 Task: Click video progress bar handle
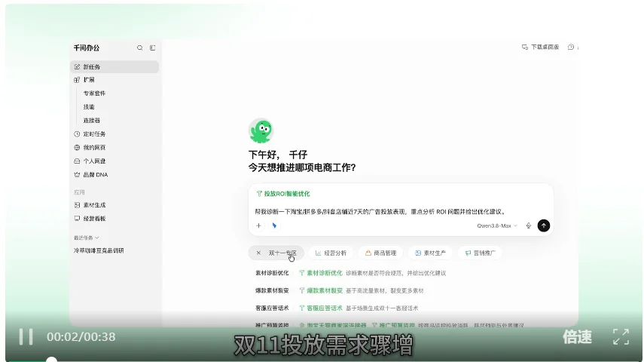pyautogui.click(x=51, y=360)
